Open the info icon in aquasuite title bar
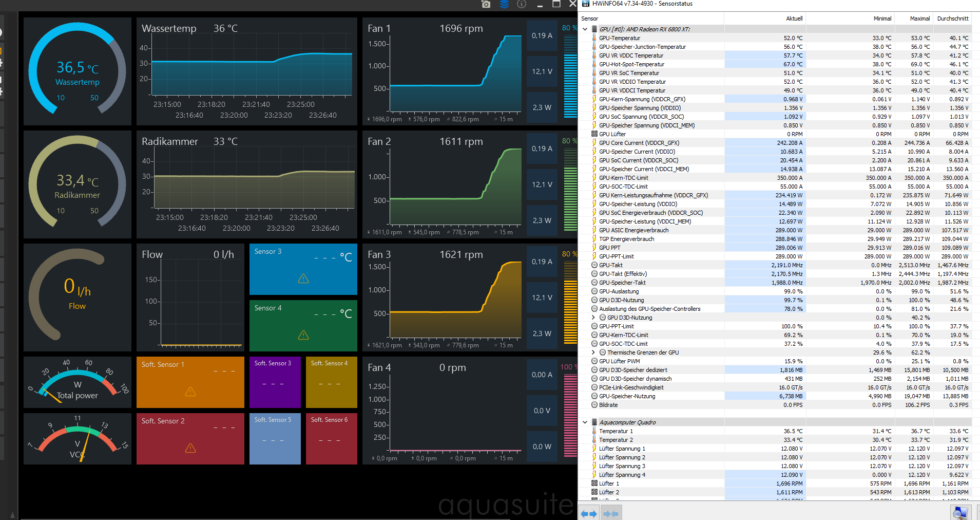The width and height of the screenshot is (980, 520). click(x=522, y=4)
